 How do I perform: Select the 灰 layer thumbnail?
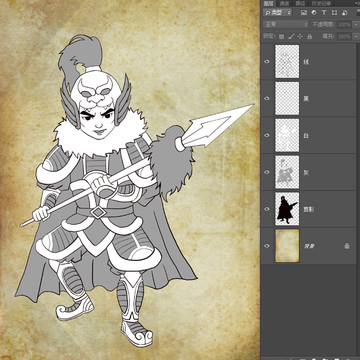287,172
